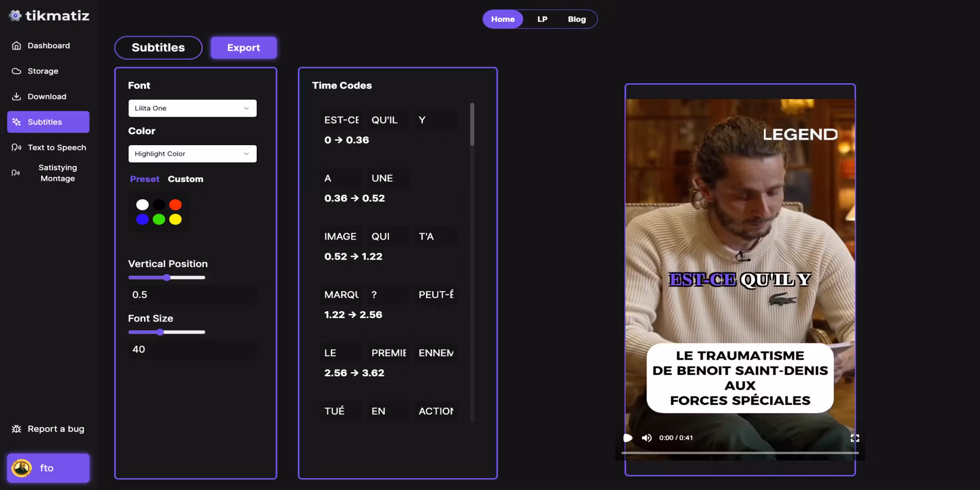Go to the Download page
This screenshot has width=980, height=490.
(x=47, y=97)
